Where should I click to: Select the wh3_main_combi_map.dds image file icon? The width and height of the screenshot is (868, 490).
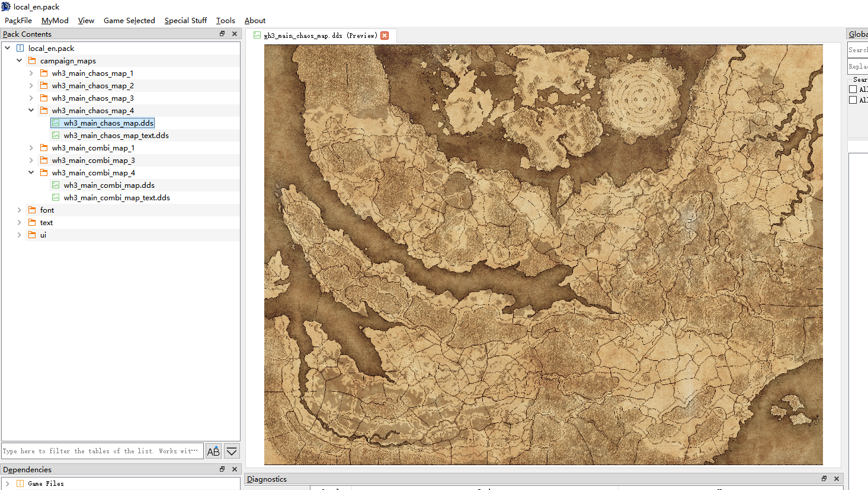56,185
